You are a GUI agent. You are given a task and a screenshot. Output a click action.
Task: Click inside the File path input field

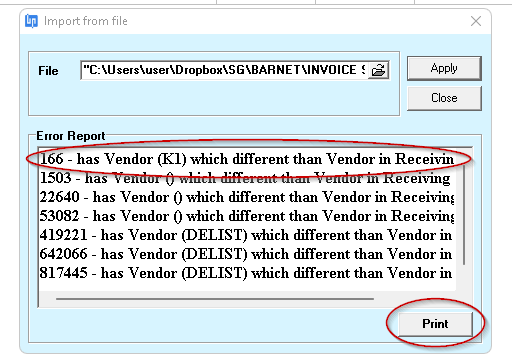click(224, 70)
